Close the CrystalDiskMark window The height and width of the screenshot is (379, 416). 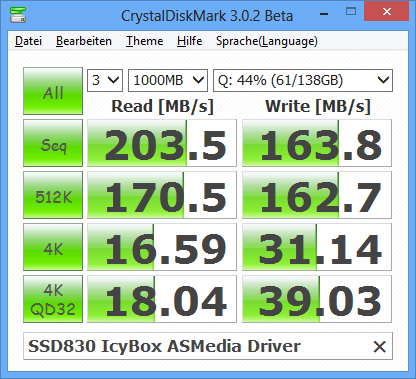pyautogui.click(x=387, y=12)
